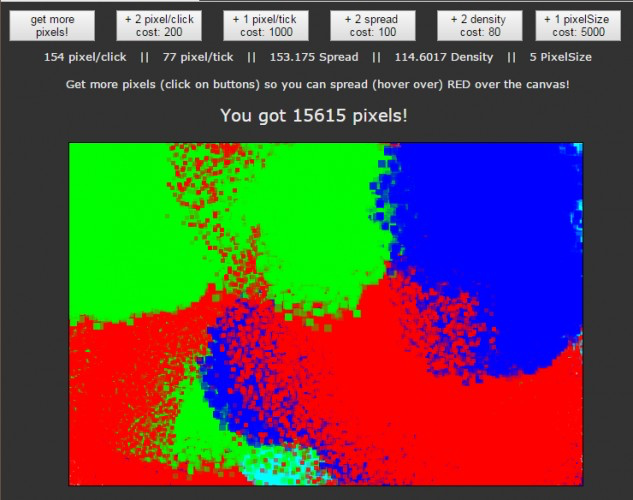633x500 pixels.
Task: Upgrade '+ 2 density' costing 80
Action: [x=480, y=26]
